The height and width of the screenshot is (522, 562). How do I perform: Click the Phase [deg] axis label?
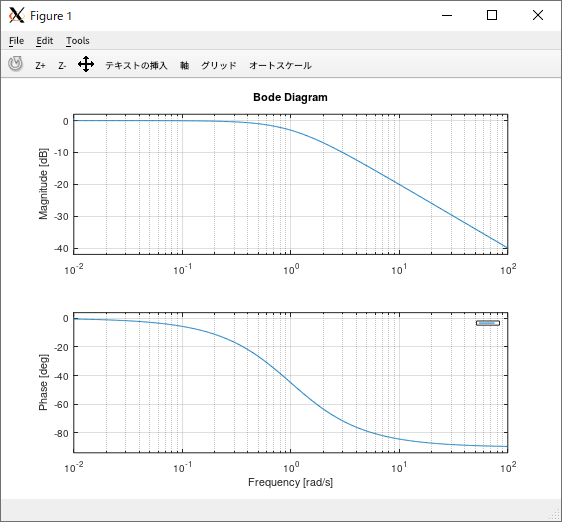[x=43, y=382]
